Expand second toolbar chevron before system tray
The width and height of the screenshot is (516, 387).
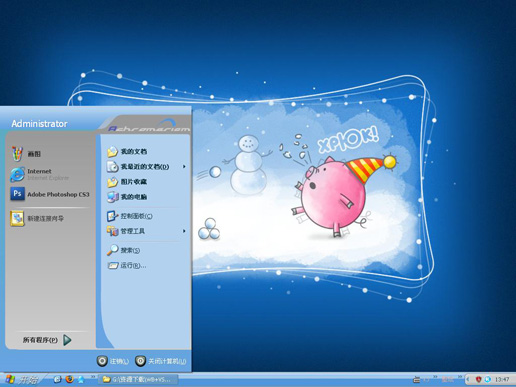[x=460, y=377]
